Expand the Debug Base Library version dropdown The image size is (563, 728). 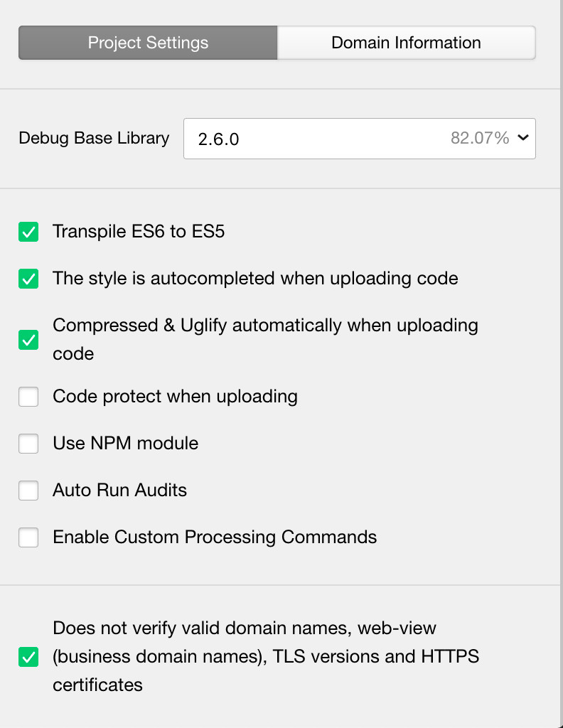coord(359,139)
